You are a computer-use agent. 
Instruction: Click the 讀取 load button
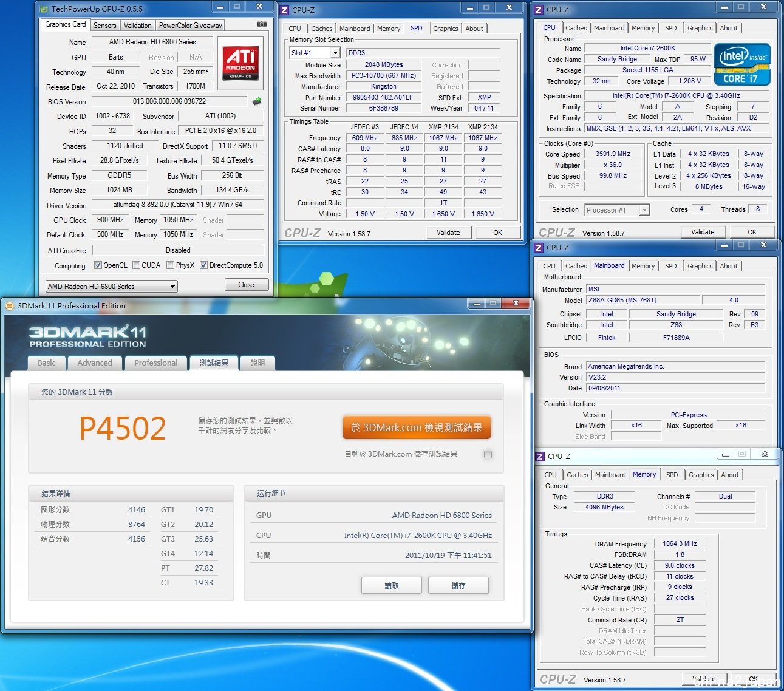pos(392,585)
